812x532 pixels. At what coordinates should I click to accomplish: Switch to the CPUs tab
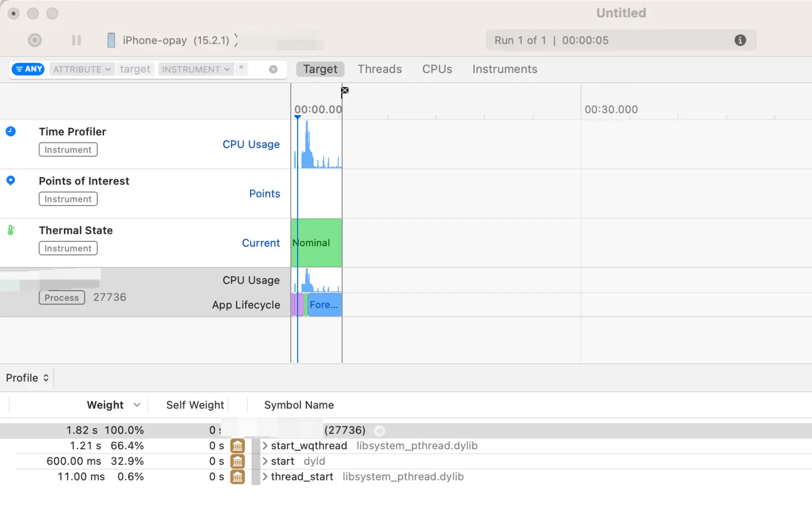[x=437, y=69]
